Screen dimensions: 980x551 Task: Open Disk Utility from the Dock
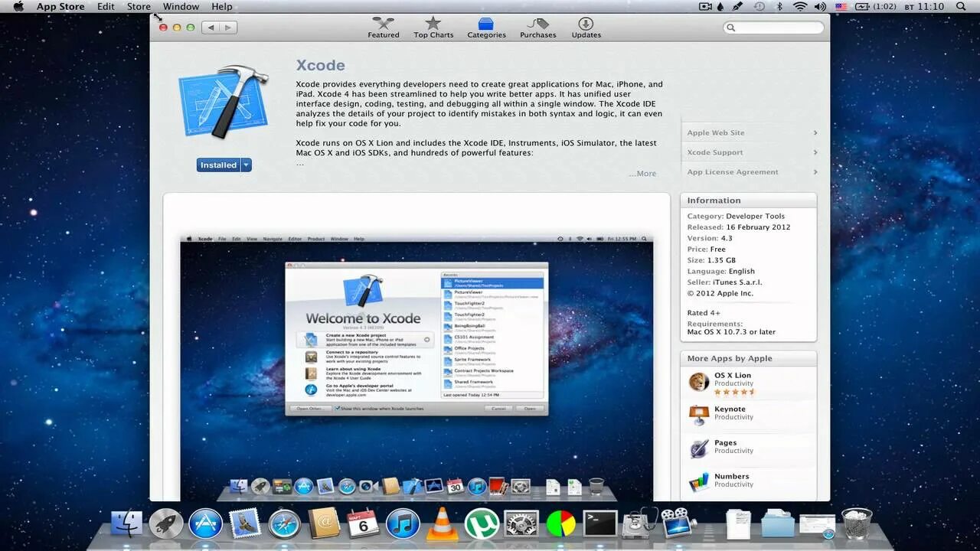(x=640, y=524)
